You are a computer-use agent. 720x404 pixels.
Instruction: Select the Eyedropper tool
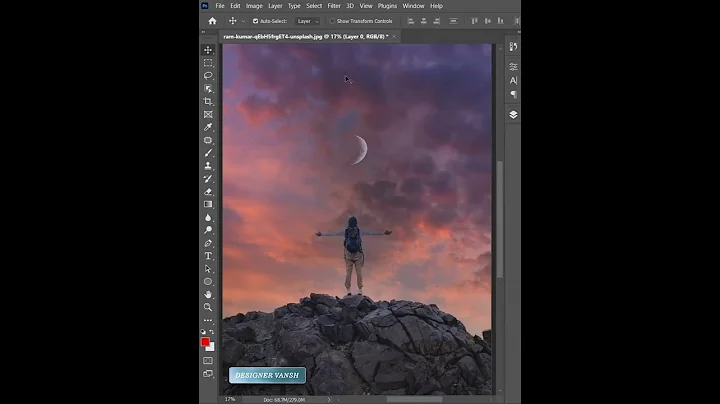coord(208,127)
